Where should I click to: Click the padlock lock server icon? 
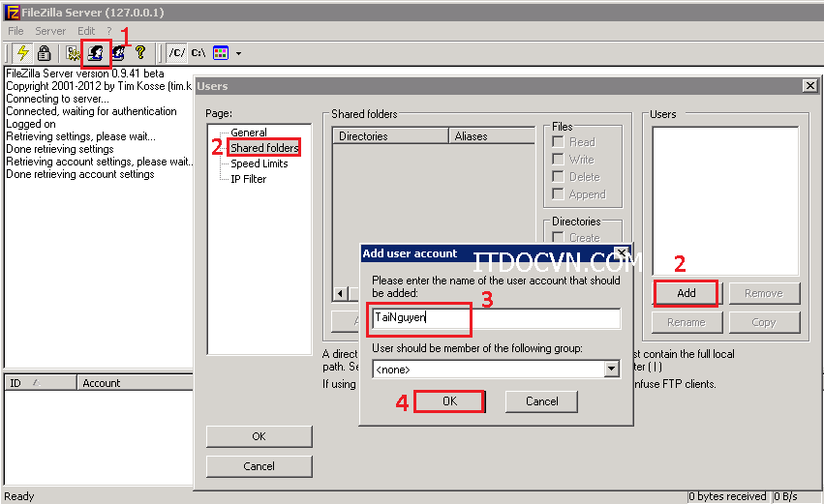tap(44, 52)
